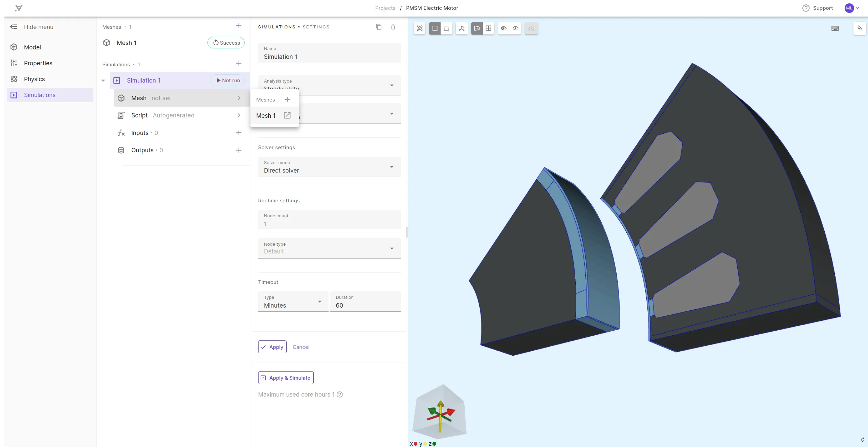Hide selected entities with filled eye icon
868x447 pixels.
point(504,28)
